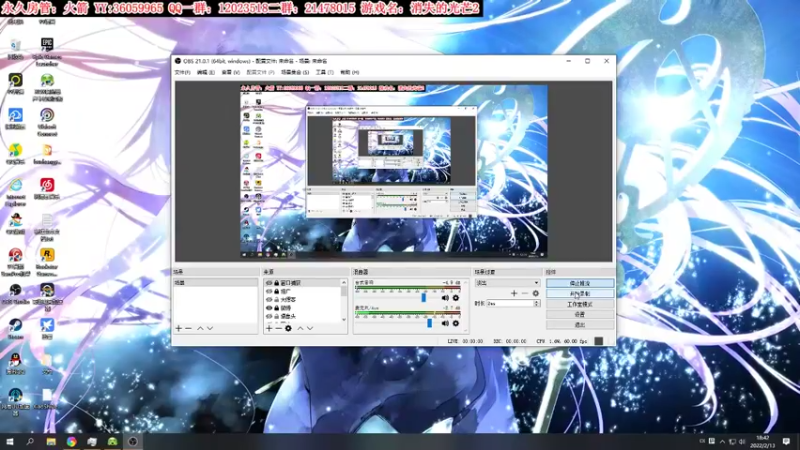Move selected scene down with arrow
Image resolution: width=800 pixels, height=450 pixels.
[210, 329]
